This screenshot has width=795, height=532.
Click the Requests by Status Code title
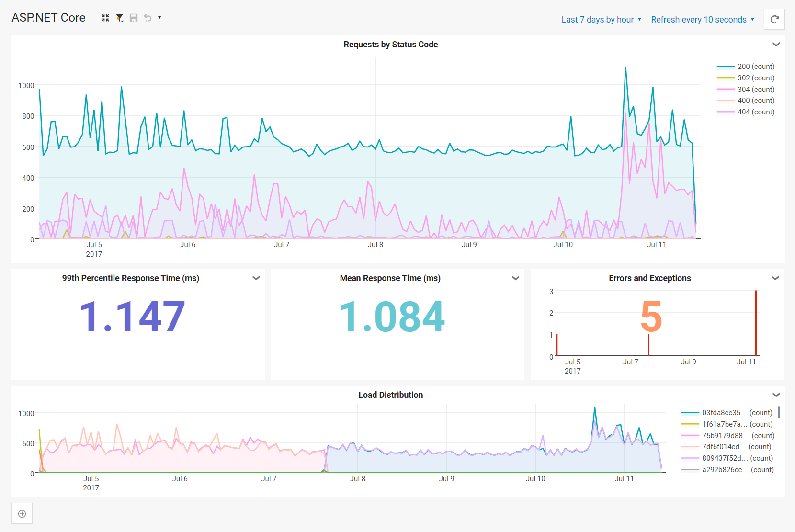(391, 45)
